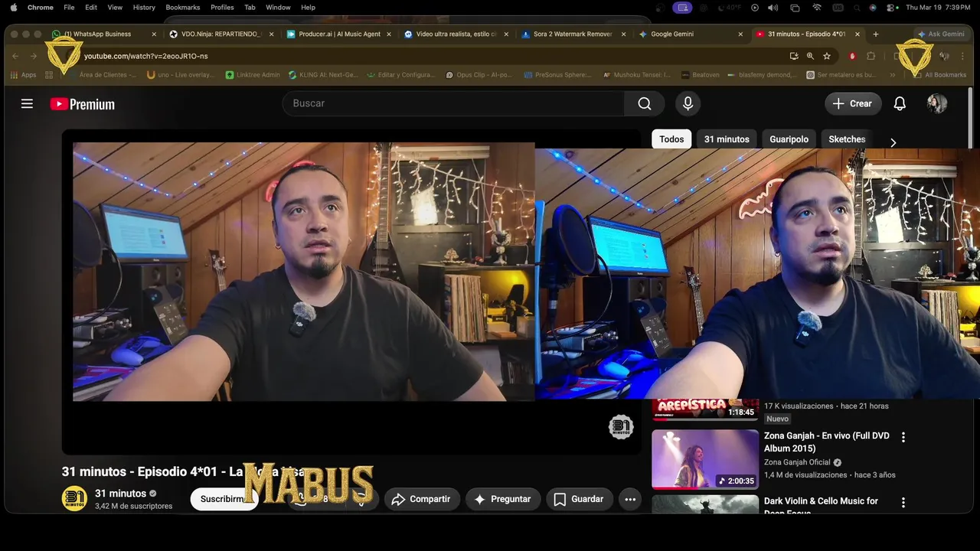Open the Apps shortcut in the bookmarks bar
Screen dimensions: 980x551
[23, 75]
